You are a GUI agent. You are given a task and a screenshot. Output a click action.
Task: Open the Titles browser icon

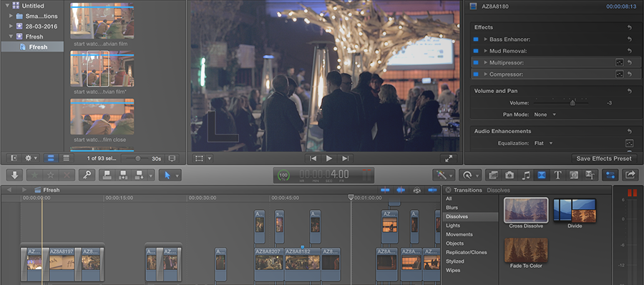557,175
